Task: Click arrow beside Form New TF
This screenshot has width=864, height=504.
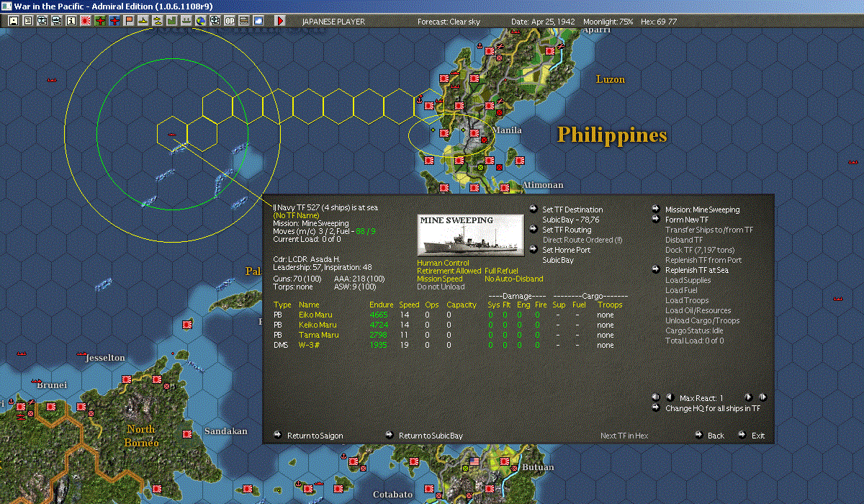Action: pyautogui.click(x=656, y=220)
